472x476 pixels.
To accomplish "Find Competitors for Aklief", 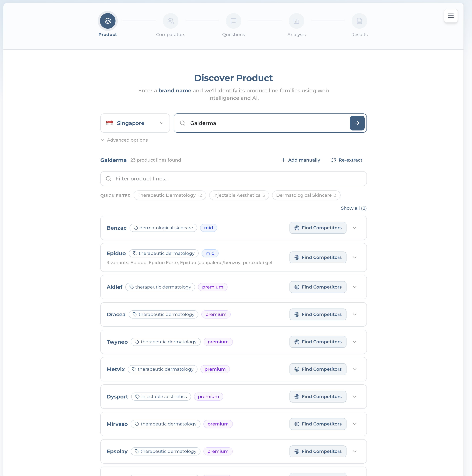I will pyautogui.click(x=318, y=287).
